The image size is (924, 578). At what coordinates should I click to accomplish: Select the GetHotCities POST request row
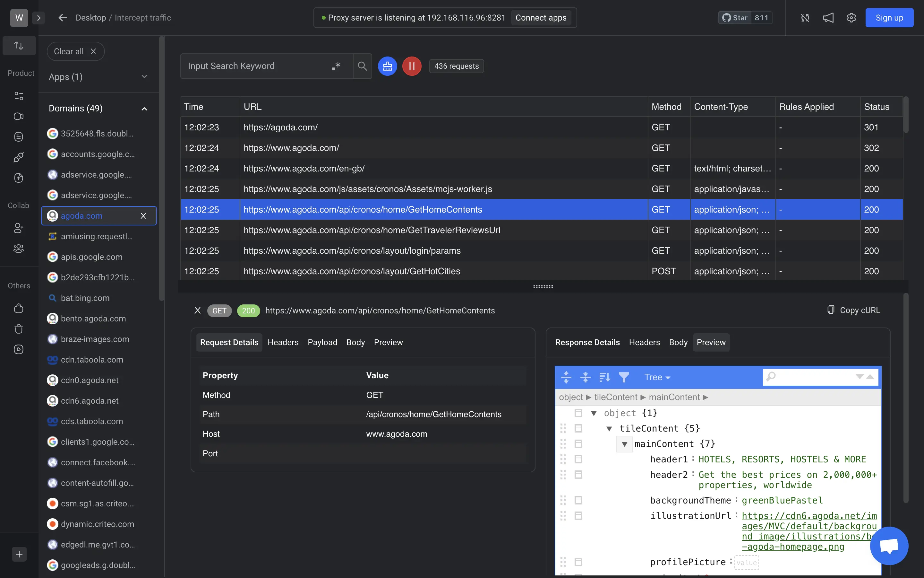tap(542, 271)
